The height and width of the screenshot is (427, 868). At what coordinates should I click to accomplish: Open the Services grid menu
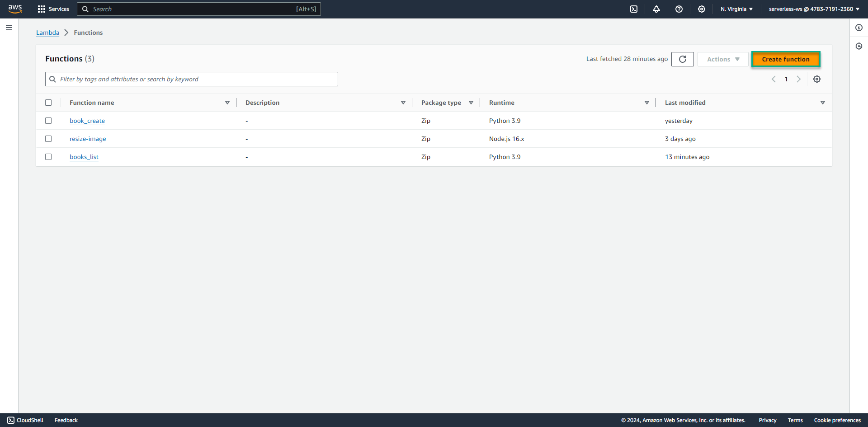point(53,9)
